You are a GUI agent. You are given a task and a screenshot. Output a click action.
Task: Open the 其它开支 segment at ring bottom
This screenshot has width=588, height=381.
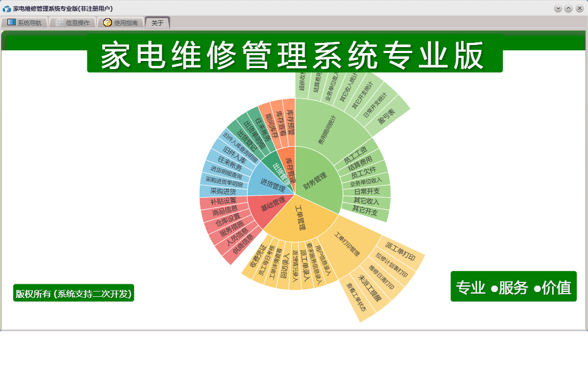click(x=365, y=210)
